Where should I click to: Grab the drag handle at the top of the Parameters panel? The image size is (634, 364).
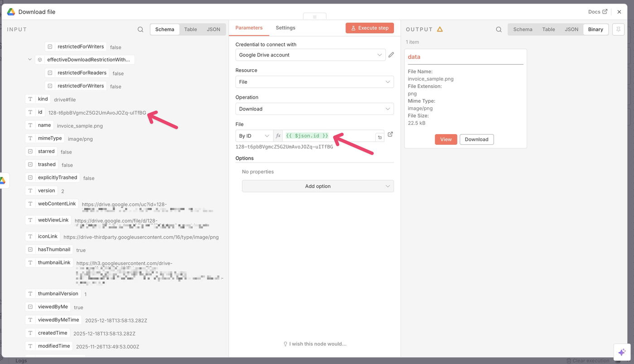[x=315, y=17]
